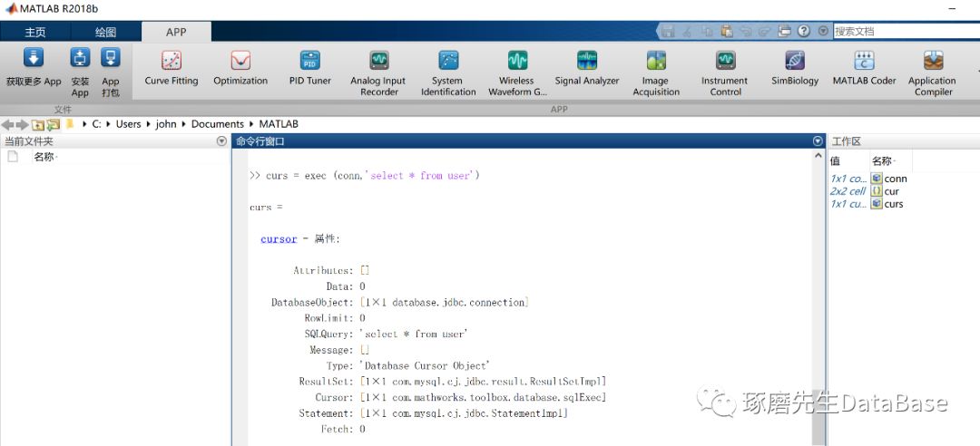The height and width of the screenshot is (446, 980).
Task: Click the Type 'Database Cursor Object' line
Action: (x=408, y=366)
